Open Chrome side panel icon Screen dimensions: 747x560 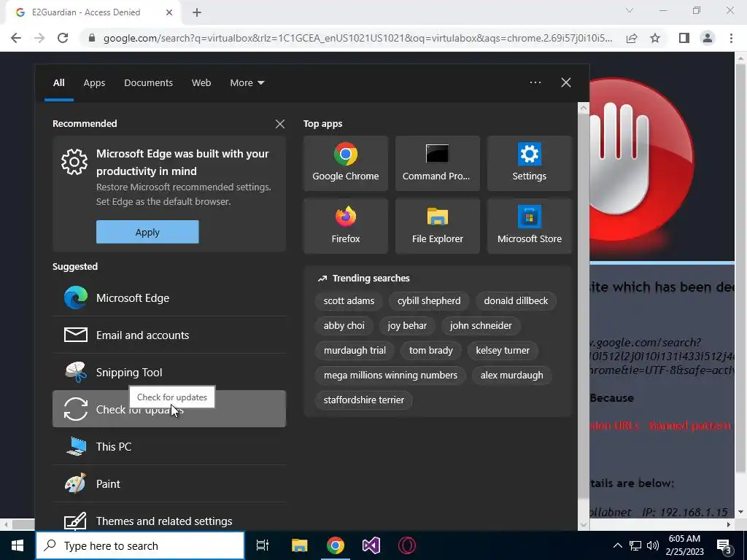(684, 38)
